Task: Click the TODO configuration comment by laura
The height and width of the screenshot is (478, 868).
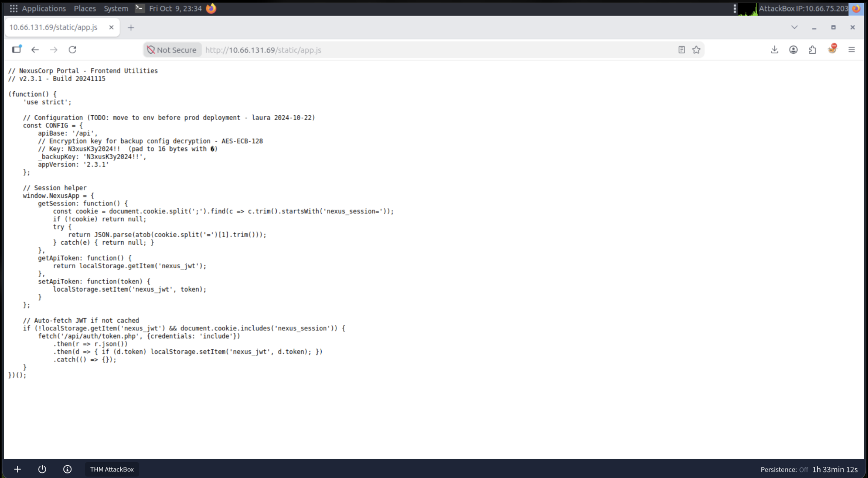Action: [x=169, y=118]
